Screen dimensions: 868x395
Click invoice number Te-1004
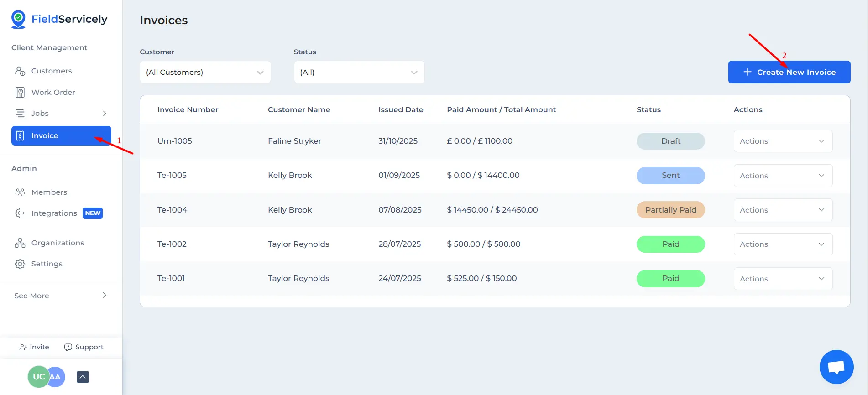point(172,210)
